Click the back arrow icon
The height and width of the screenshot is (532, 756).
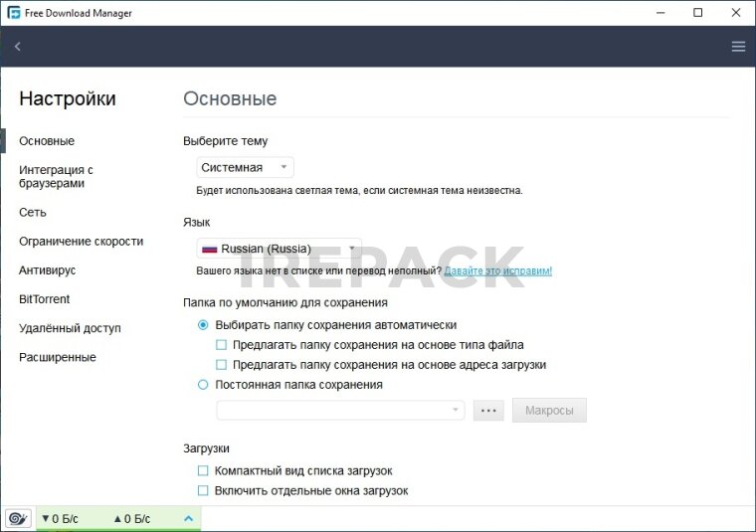click(x=17, y=47)
